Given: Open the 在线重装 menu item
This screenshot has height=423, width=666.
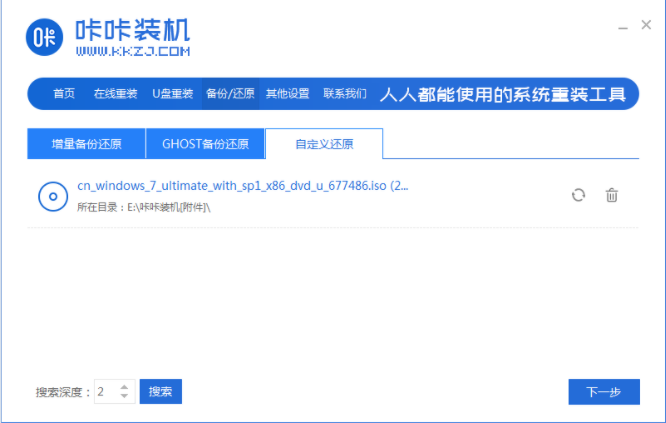Looking at the screenshot, I should tap(113, 94).
